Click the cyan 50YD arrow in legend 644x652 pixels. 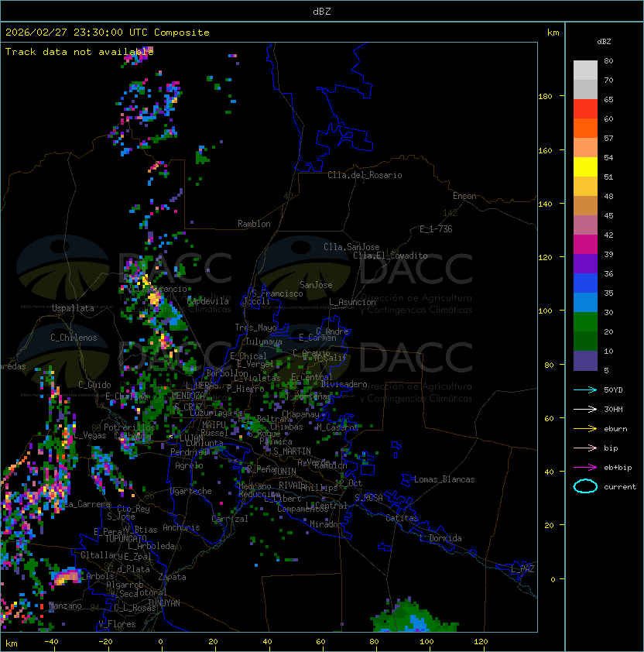point(585,389)
